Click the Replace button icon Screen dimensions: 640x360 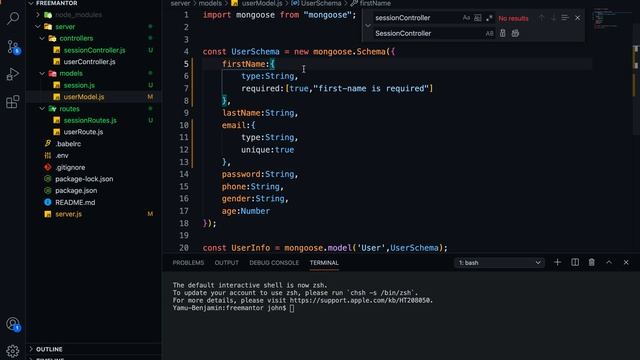502,33
